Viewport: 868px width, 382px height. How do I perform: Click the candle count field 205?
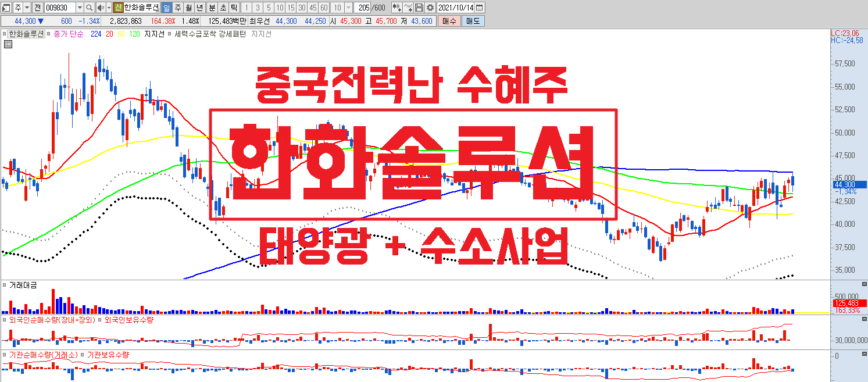point(363,8)
